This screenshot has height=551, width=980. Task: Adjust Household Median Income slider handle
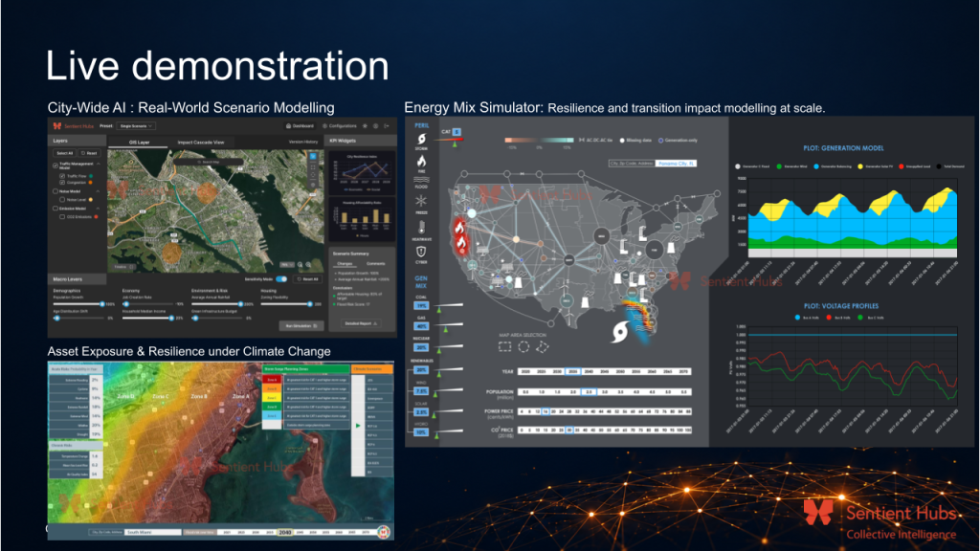point(171,318)
